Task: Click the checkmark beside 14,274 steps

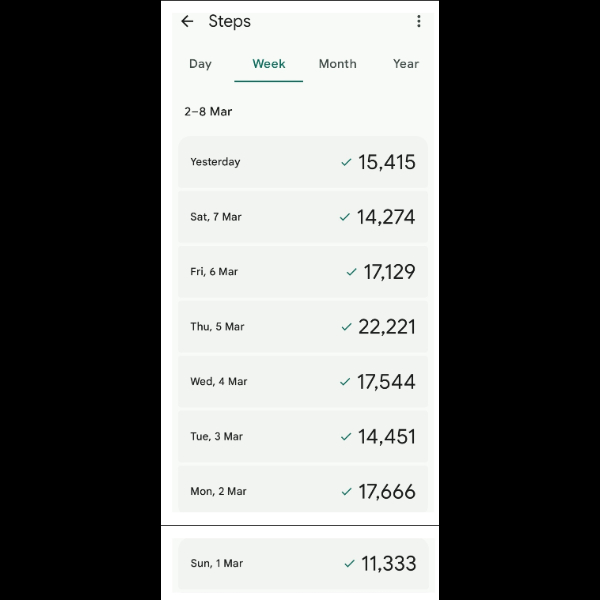Action: [x=345, y=217]
